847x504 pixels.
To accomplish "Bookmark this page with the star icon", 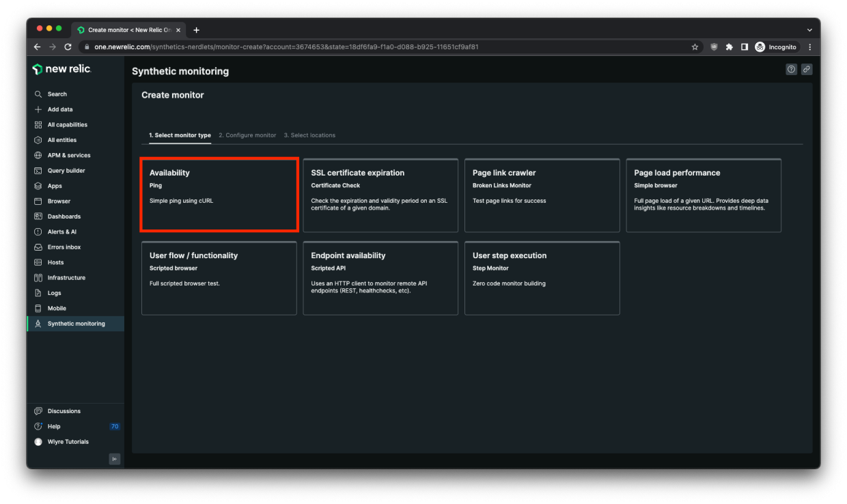I will (695, 47).
